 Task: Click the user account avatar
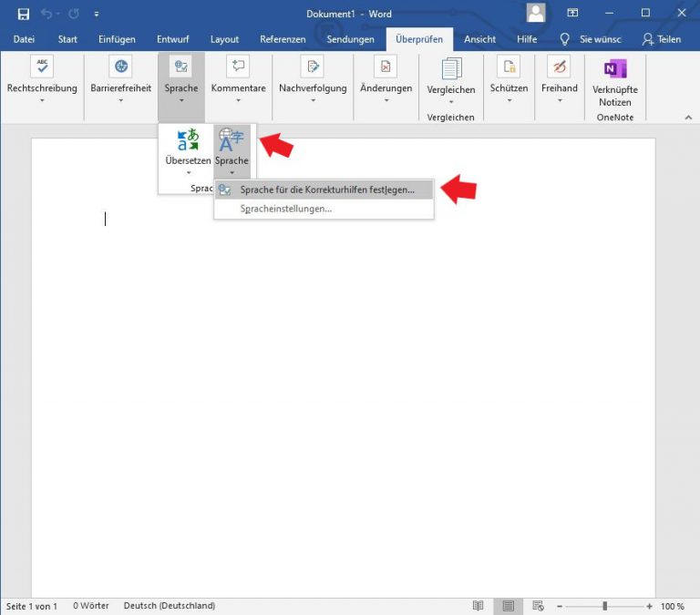[536, 13]
